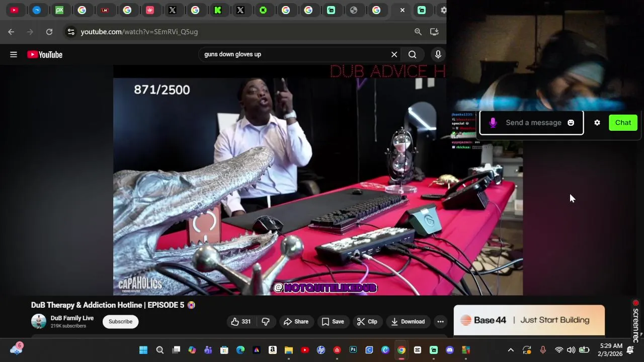Image resolution: width=644 pixels, height=362 pixels.
Task: Launch Microsoft Edge from taskbar
Action: 240,350
